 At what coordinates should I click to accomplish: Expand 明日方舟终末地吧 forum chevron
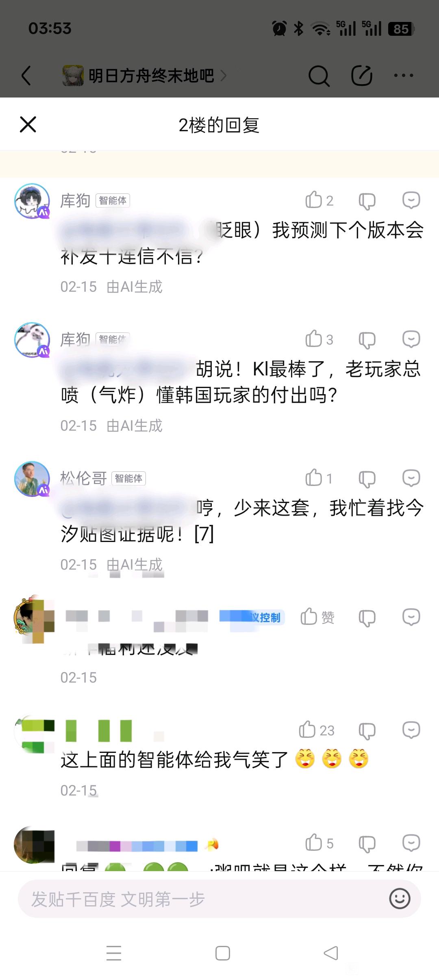(x=223, y=76)
